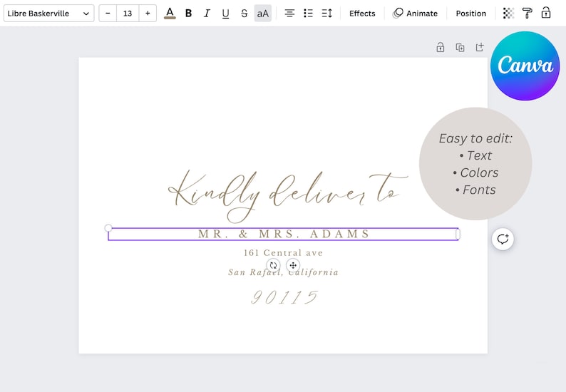This screenshot has width=566, height=392.
Task: Click the font size field showing 13
Action: pos(128,14)
